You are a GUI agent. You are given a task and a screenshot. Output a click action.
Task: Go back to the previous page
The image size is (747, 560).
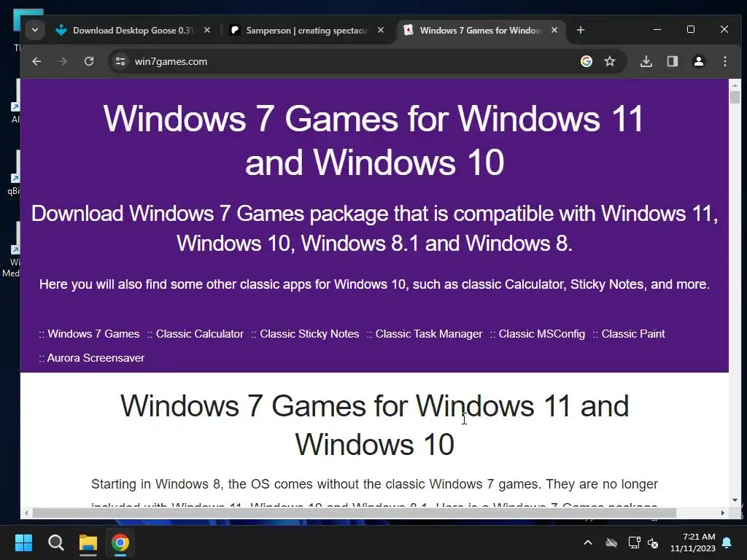pyautogui.click(x=36, y=61)
